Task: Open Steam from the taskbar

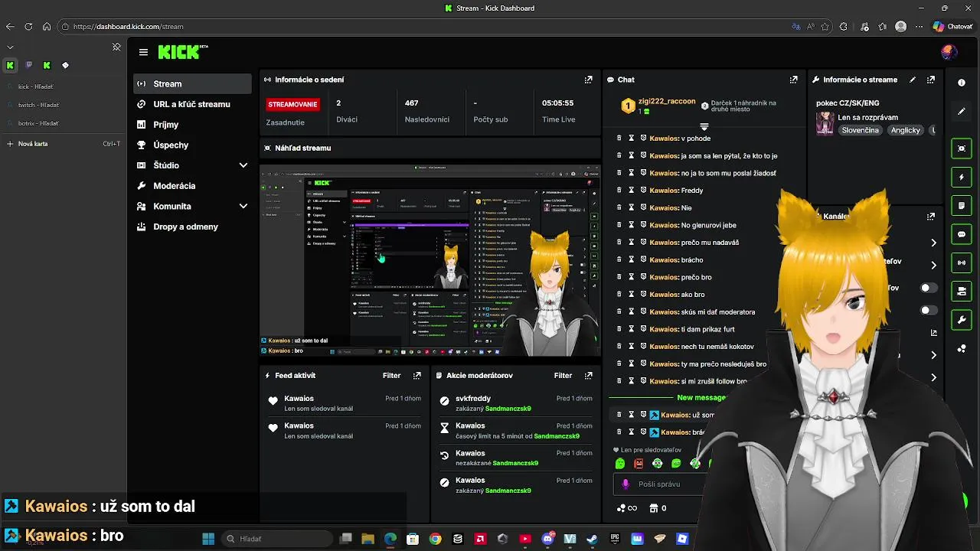Action: point(592,539)
